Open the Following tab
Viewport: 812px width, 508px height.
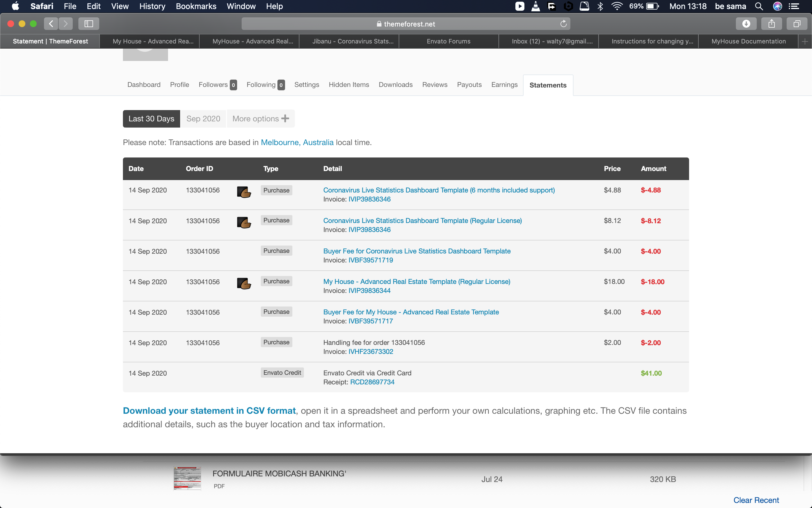[266, 85]
